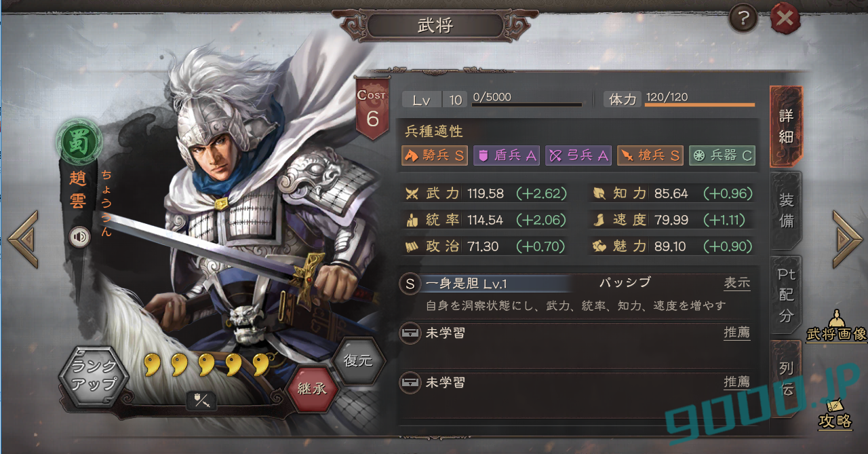Screen dimensions: 868x454
Task: Open second 未学習 skill slot
Action: click(575, 383)
